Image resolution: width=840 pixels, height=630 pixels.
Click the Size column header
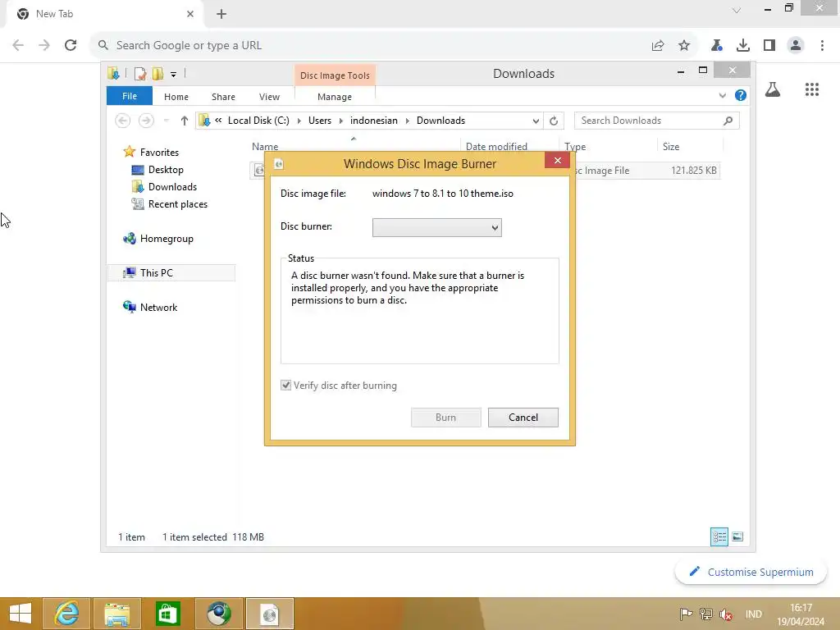click(689, 146)
